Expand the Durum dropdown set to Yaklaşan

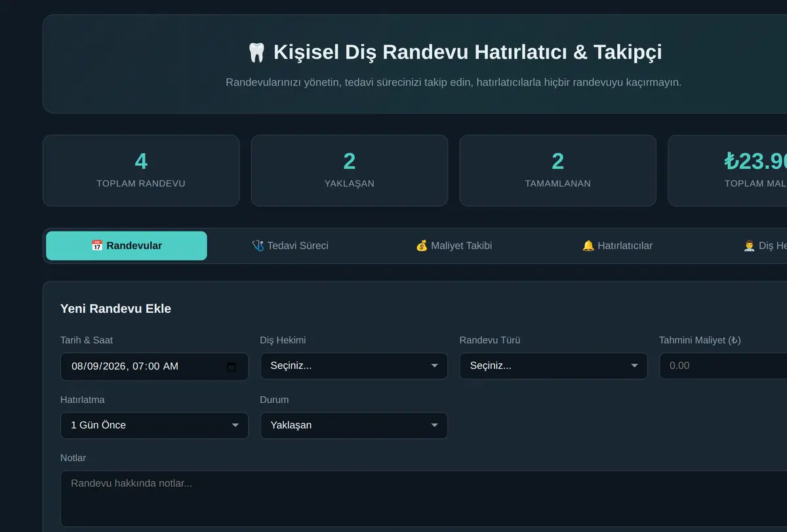click(x=354, y=425)
